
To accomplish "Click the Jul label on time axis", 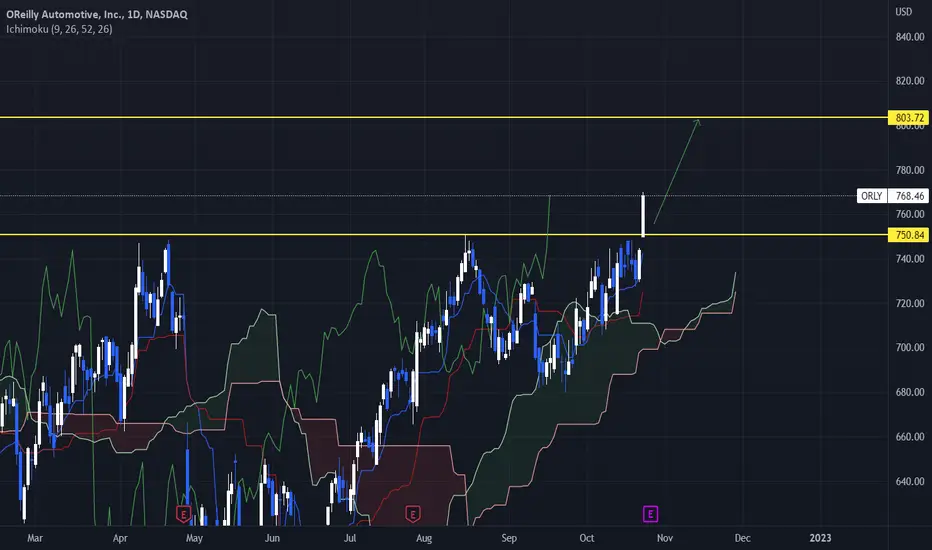I will click(350, 538).
